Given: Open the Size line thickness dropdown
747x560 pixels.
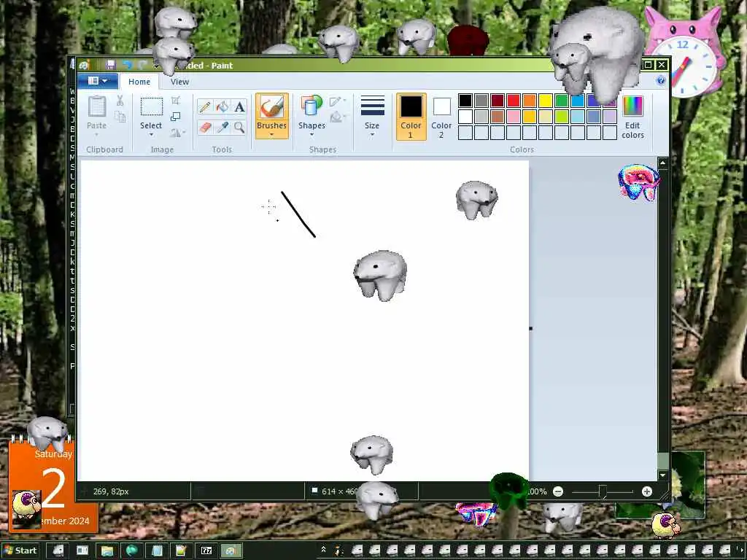Looking at the screenshot, I should tap(372, 116).
